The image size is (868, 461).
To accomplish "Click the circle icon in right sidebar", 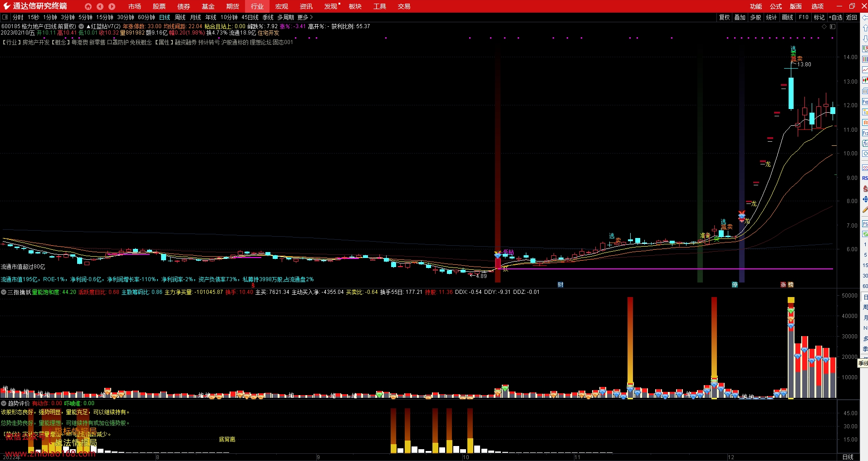I will click(x=865, y=154).
